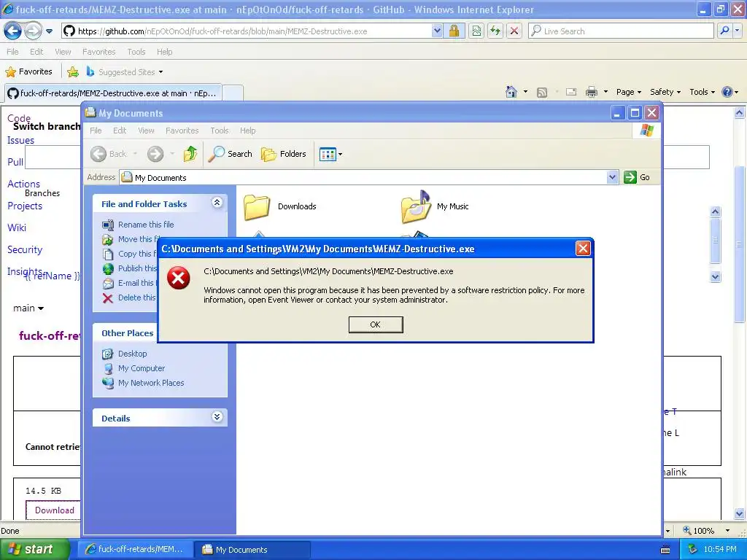Open the Downloads folder
The image size is (747, 560).
(280, 206)
